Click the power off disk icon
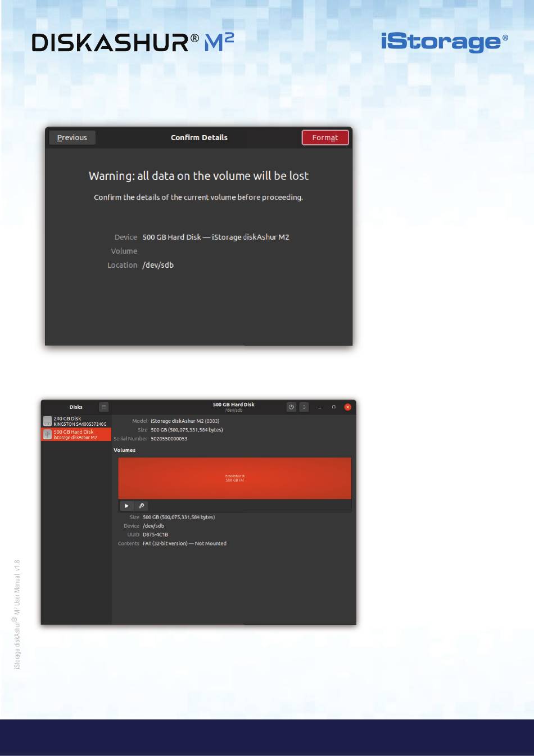Screen dimensions: 534x756 pyautogui.click(x=291, y=407)
